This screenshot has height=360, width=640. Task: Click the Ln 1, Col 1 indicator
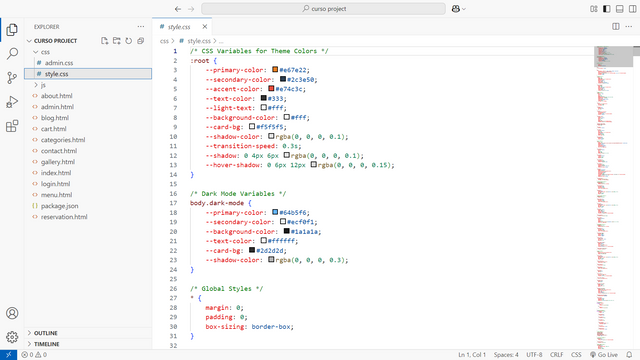click(472, 355)
